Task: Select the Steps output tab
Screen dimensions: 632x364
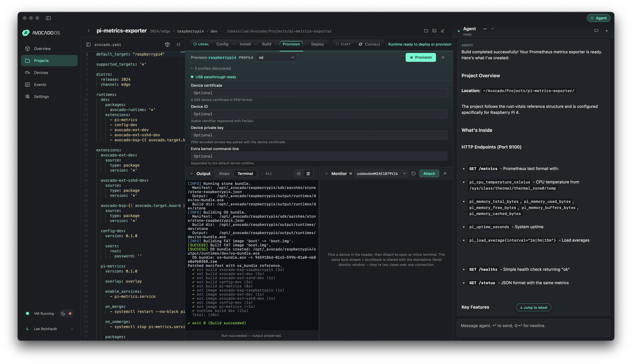Action: [x=224, y=174]
